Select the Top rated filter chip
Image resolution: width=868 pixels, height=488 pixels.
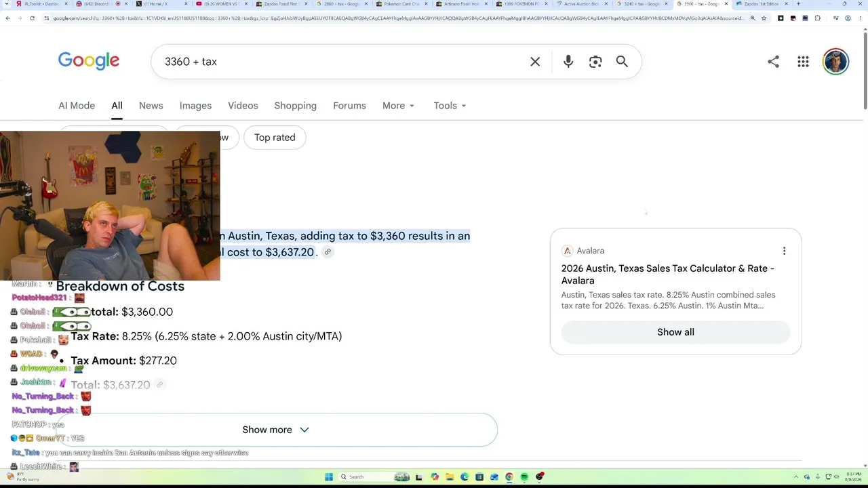[275, 138]
